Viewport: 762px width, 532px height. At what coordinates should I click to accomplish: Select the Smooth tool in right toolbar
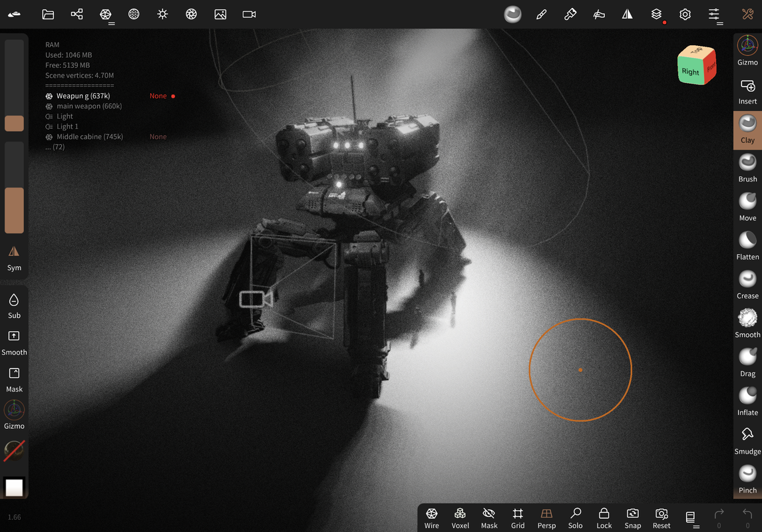[747, 323]
